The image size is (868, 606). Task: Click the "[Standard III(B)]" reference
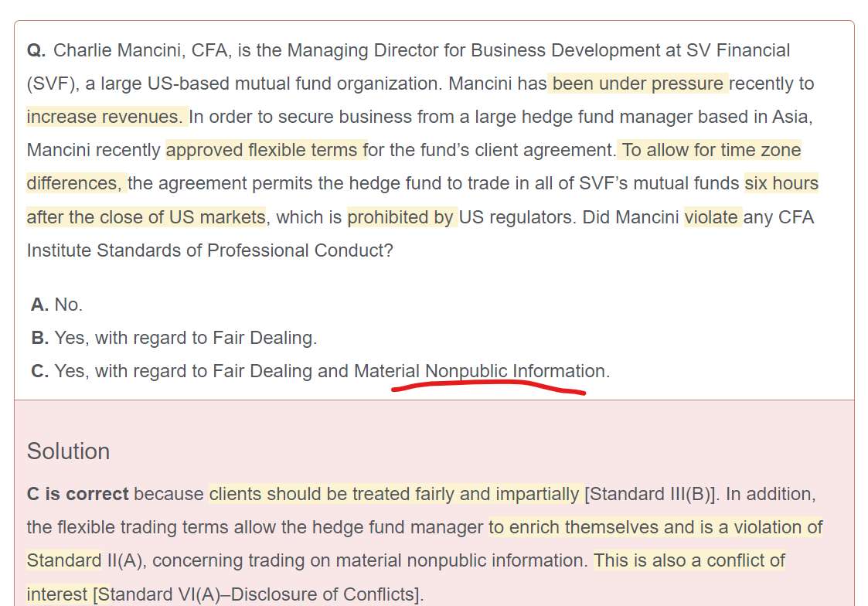pyautogui.click(x=650, y=494)
